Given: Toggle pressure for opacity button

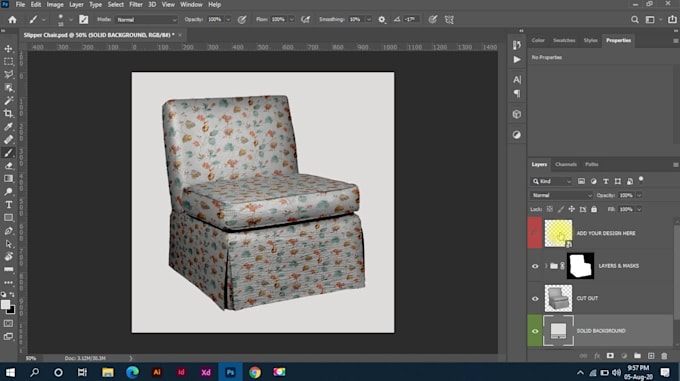Looking at the screenshot, I should pos(242,20).
